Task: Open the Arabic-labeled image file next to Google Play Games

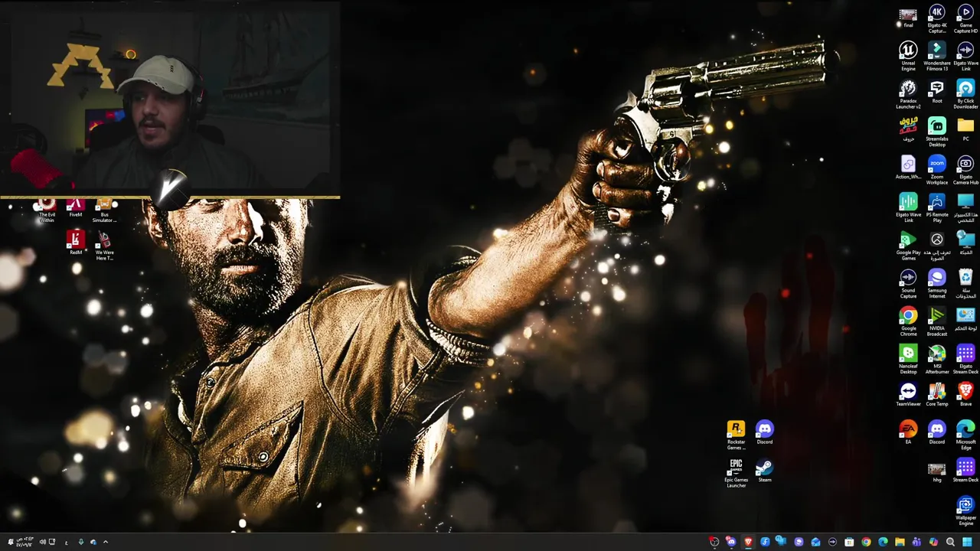Action: (x=936, y=245)
